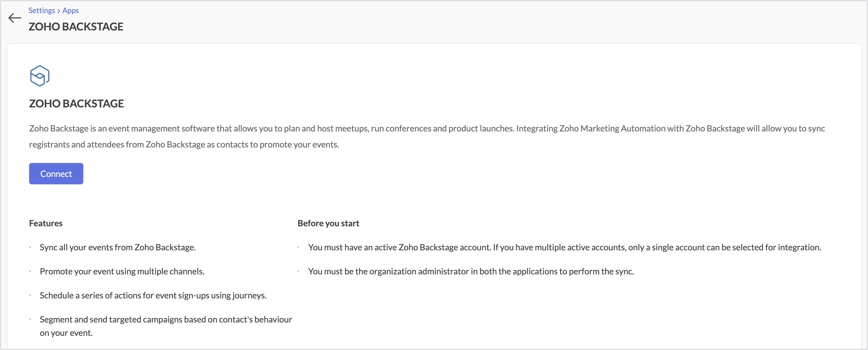Click the 'Before you start' heading
This screenshot has width=868, height=350.
328,223
